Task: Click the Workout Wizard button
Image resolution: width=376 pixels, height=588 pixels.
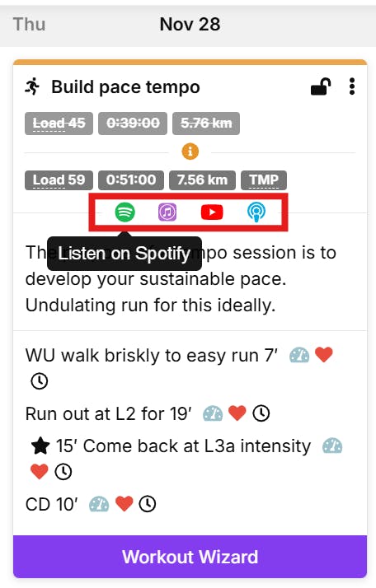Action: tap(190, 557)
